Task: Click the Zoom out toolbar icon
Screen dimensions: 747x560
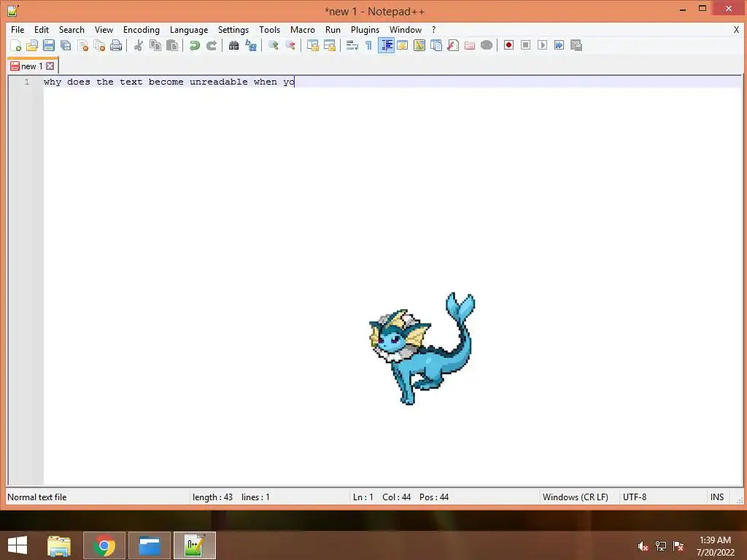Action: click(x=290, y=45)
